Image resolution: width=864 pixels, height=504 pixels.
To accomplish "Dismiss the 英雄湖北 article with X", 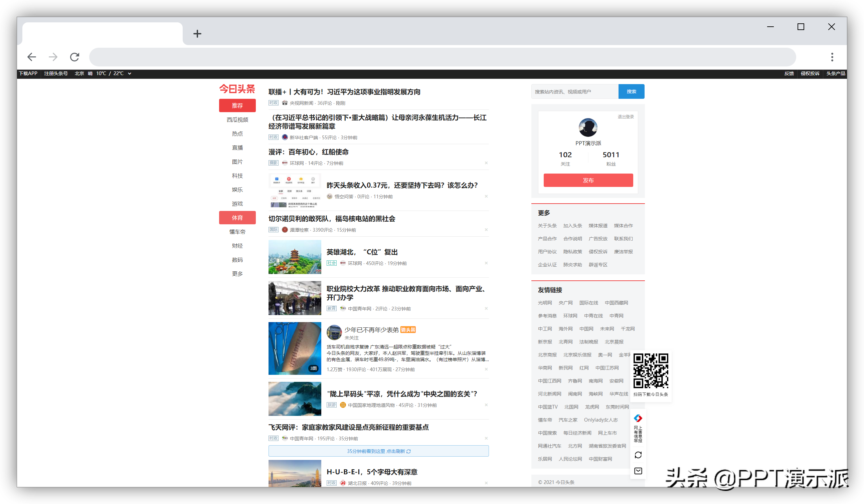I will tap(486, 263).
